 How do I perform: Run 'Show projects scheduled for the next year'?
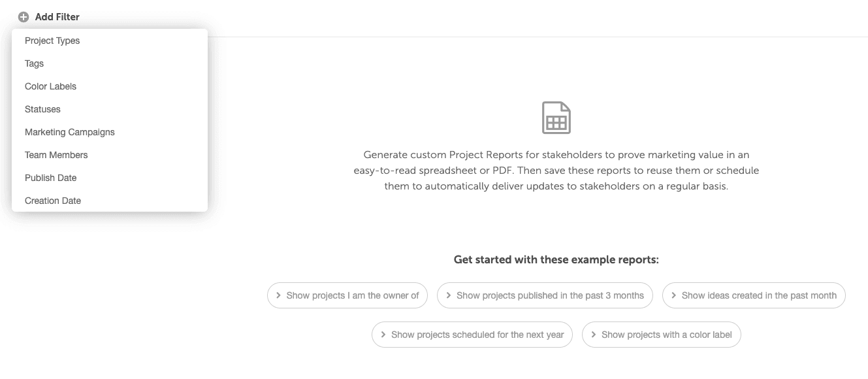[472, 335]
